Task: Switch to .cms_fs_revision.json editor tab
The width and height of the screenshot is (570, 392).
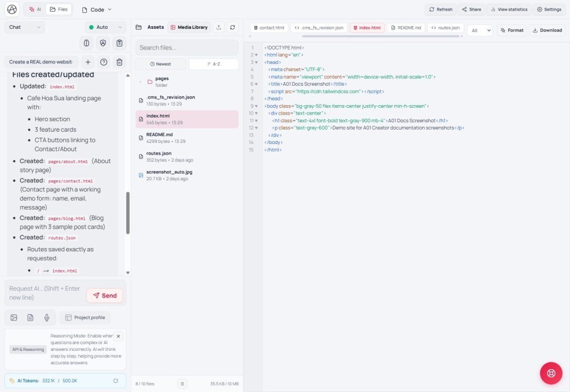Action: coord(319,28)
